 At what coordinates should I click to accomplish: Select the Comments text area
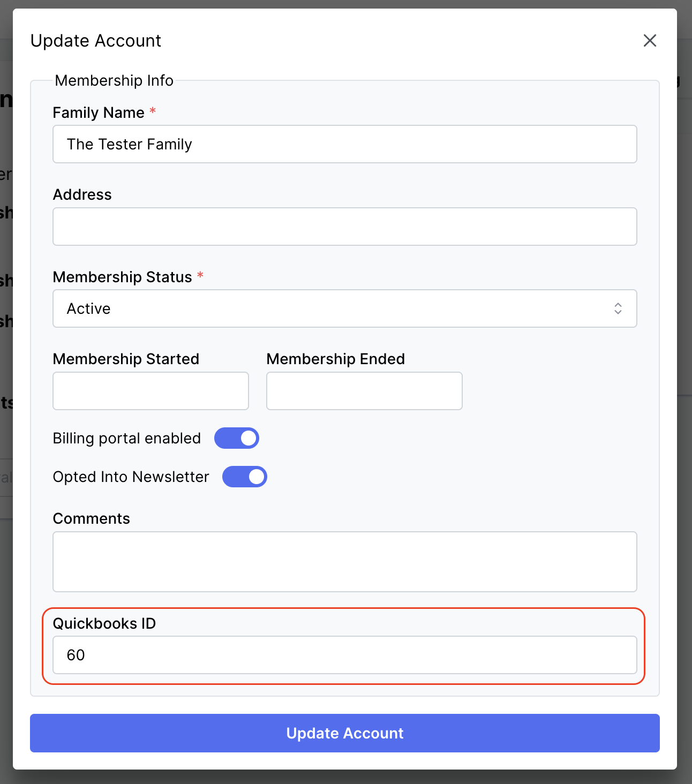click(x=344, y=562)
